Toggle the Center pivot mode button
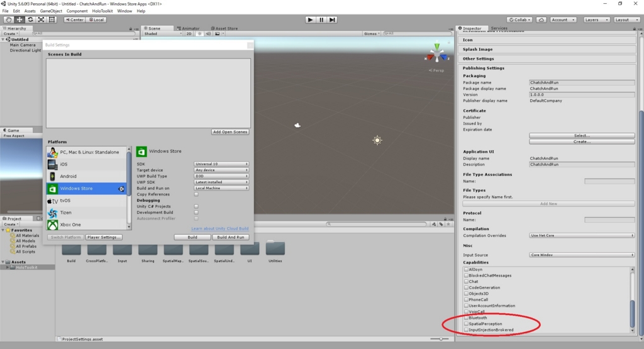644x349 pixels. tap(74, 19)
